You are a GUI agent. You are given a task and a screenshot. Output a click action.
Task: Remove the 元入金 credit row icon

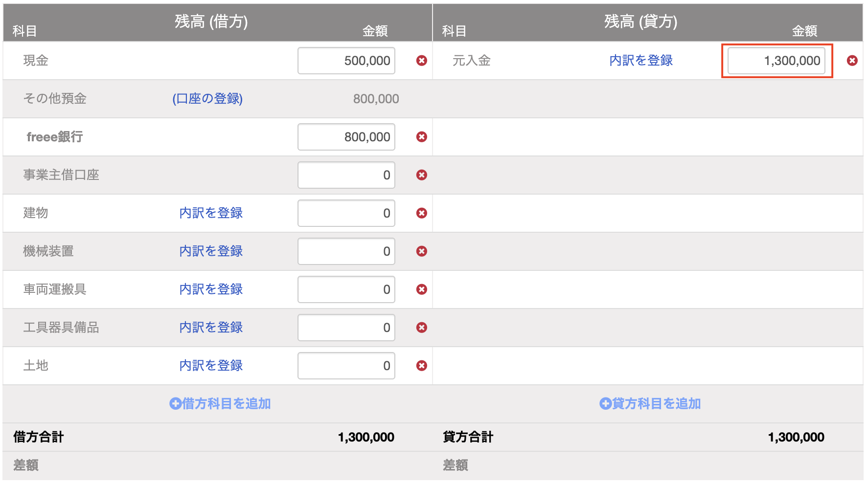[852, 61]
